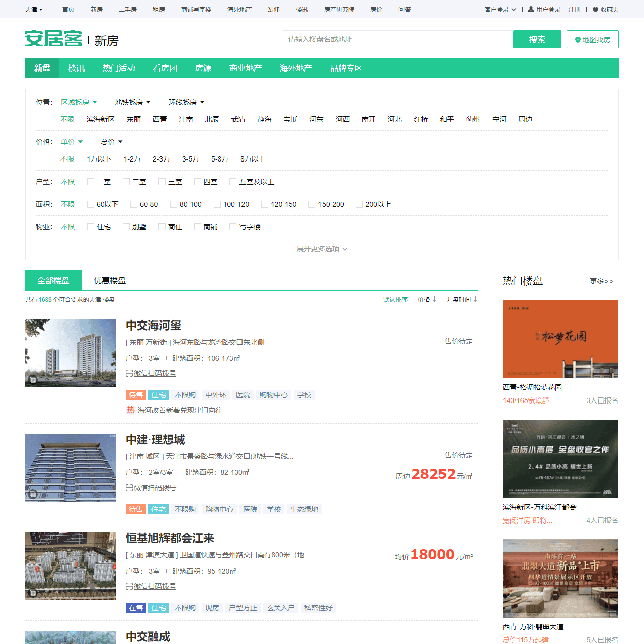Click the 在售 tag on 恒基旭辉都会江来
Viewport: 644px width, 644px height.
point(136,608)
